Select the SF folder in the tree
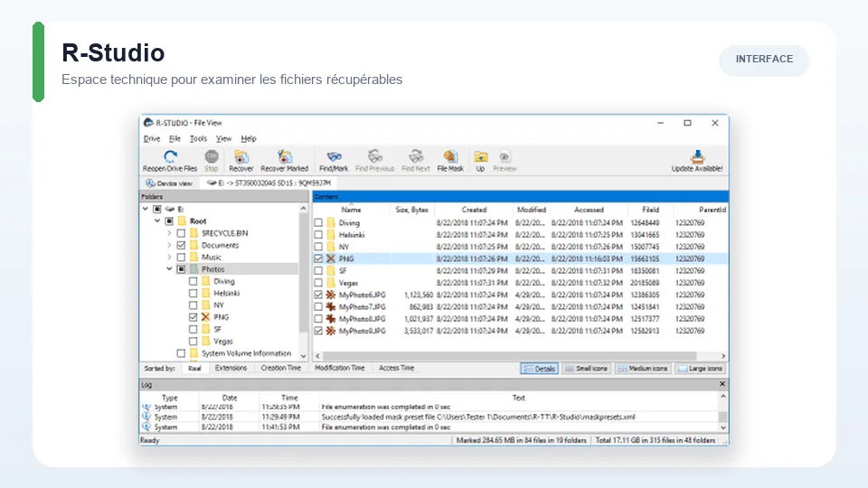The width and height of the screenshot is (868, 488). 218,329
